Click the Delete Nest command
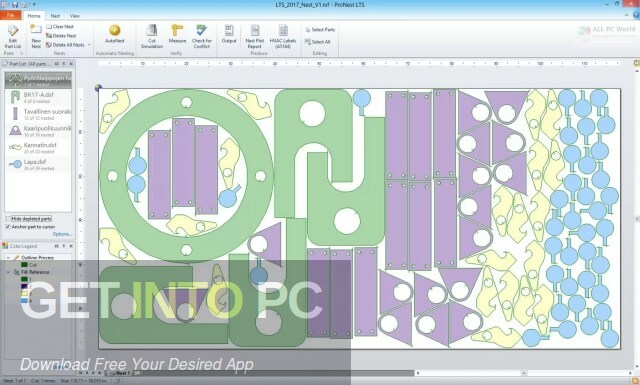Viewport: 640px width, 385px height. pos(61,36)
